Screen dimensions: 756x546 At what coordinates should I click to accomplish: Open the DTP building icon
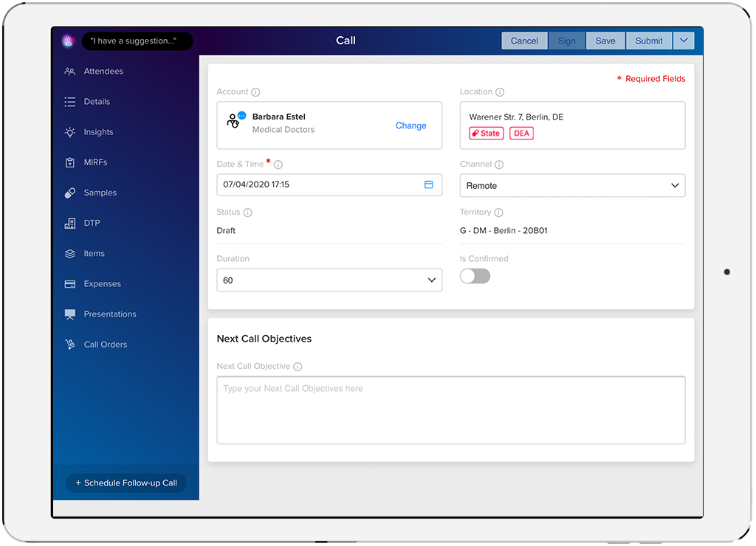(x=70, y=223)
